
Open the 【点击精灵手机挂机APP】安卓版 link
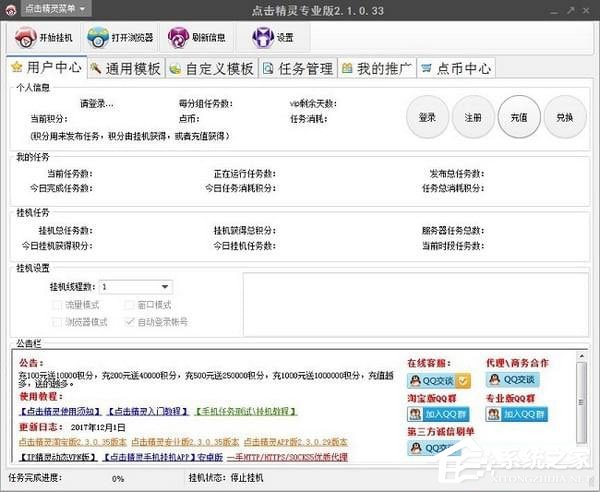163,457
